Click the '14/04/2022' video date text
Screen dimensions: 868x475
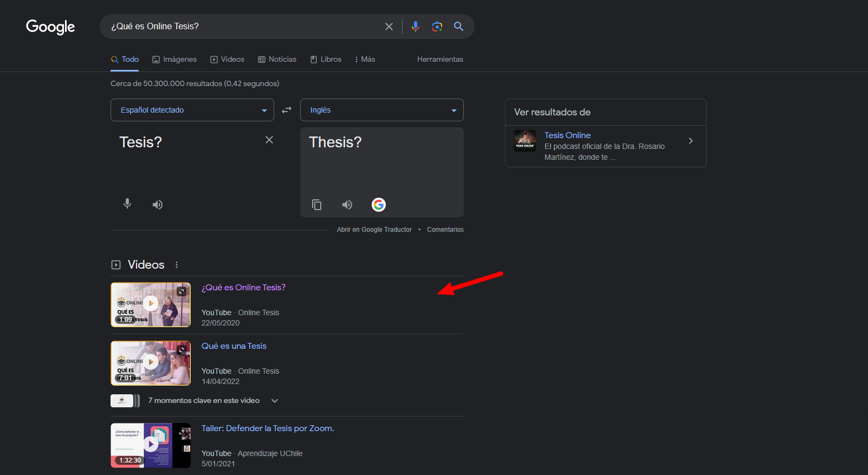click(x=221, y=381)
